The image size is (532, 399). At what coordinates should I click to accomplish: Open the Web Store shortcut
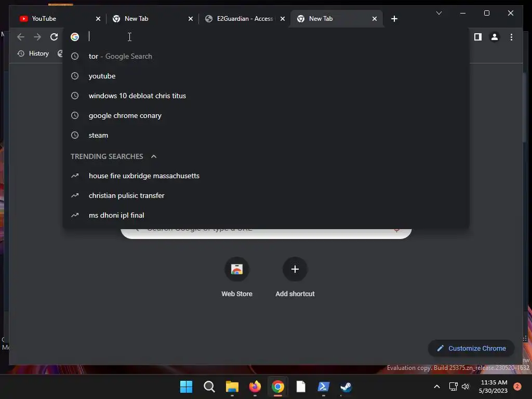coord(237,277)
